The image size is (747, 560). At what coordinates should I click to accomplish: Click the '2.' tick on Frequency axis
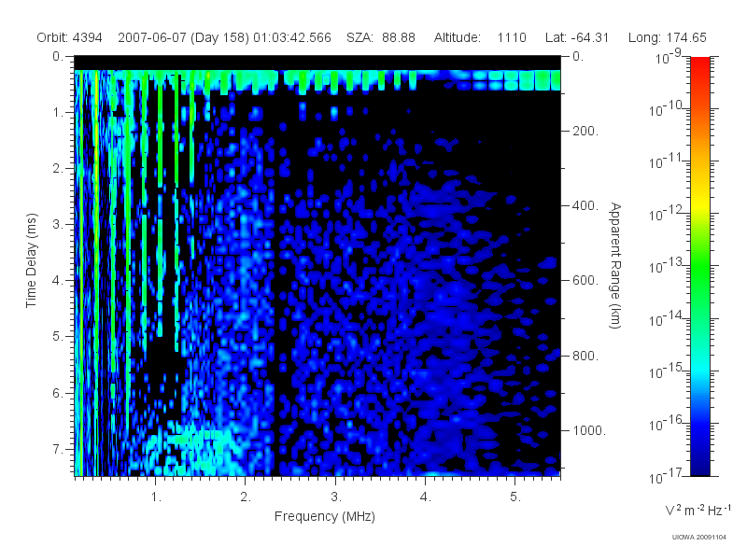tap(246, 497)
